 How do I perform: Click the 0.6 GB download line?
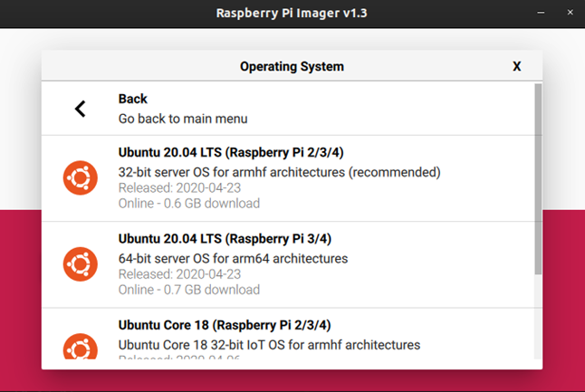189,203
